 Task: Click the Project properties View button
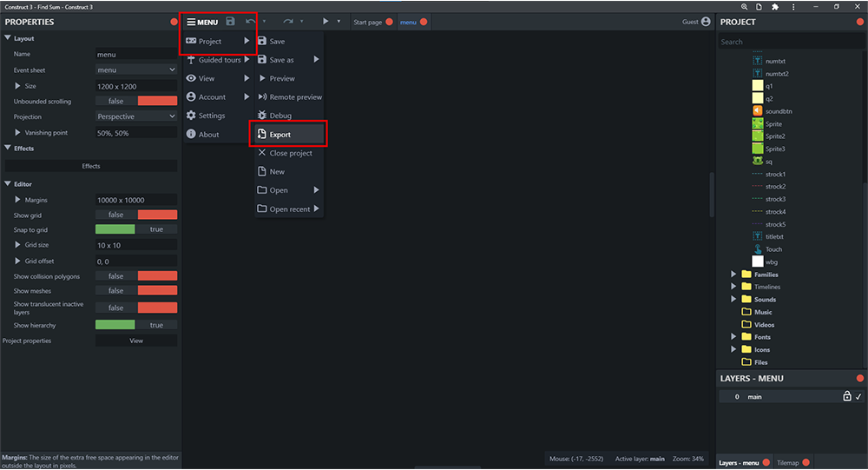(136, 341)
